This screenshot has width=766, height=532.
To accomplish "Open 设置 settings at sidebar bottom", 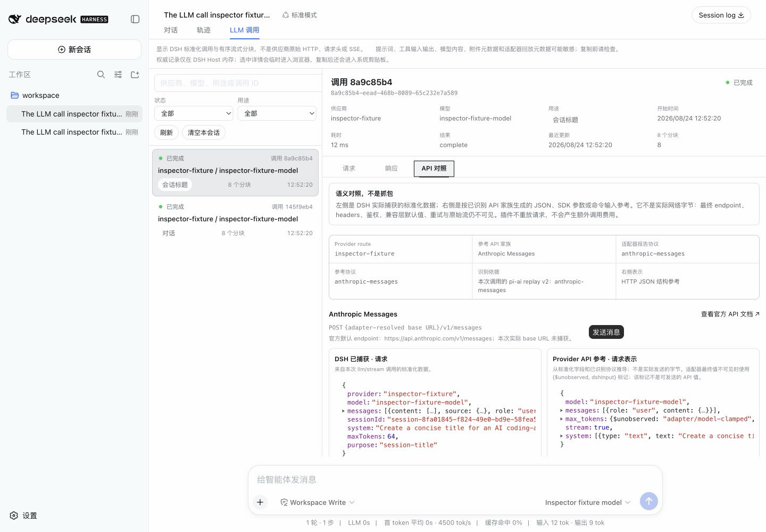I will tap(24, 516).
